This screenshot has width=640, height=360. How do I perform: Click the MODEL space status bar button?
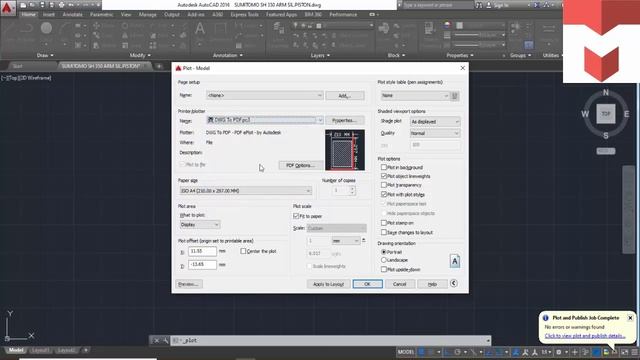coord(406,352)
